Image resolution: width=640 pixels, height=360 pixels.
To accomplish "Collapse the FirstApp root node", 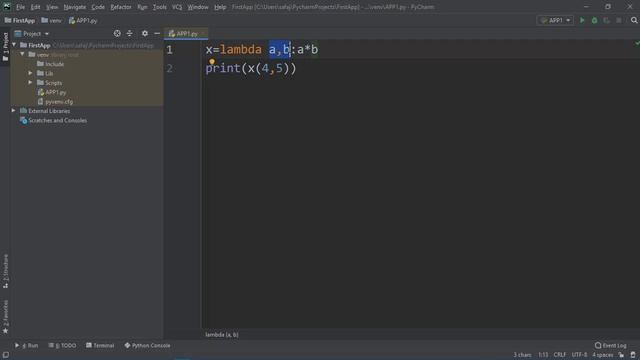I will [x=14, y=45].
